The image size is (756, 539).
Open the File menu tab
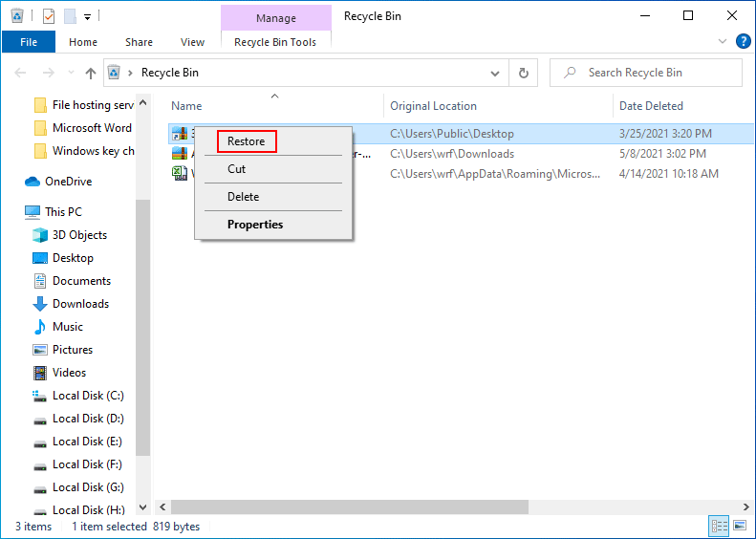(x=29, y=42)
